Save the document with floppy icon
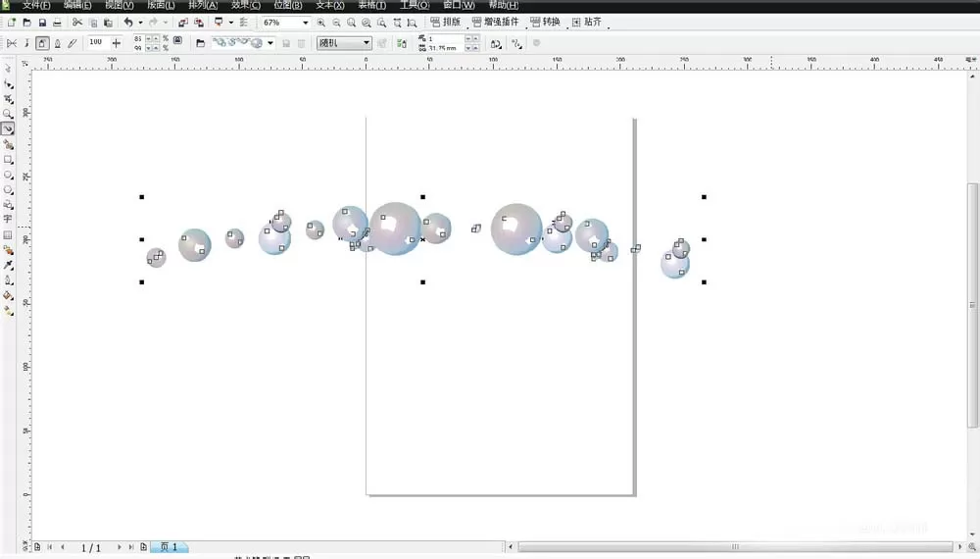 pos(42,23)
